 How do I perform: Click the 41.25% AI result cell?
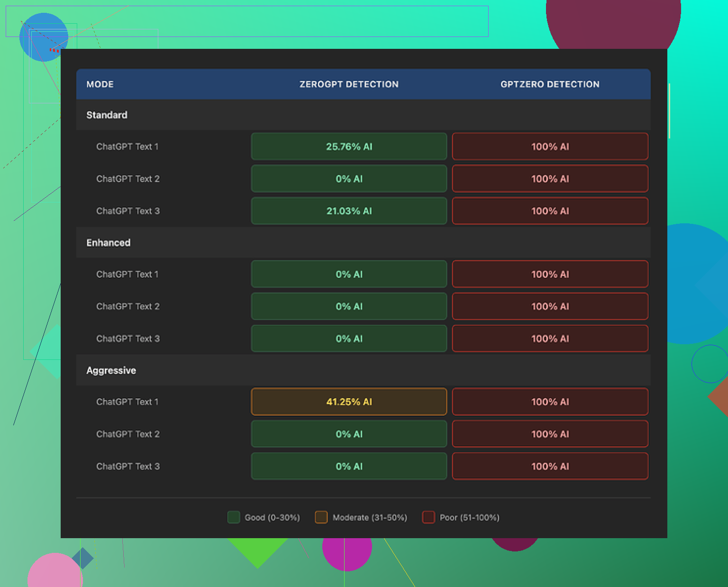tap(349, 402)
